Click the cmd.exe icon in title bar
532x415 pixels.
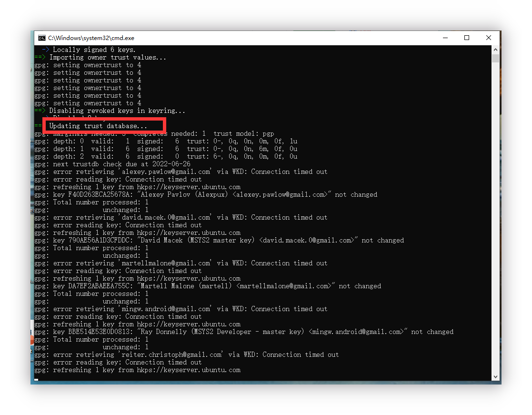point(42,38)
